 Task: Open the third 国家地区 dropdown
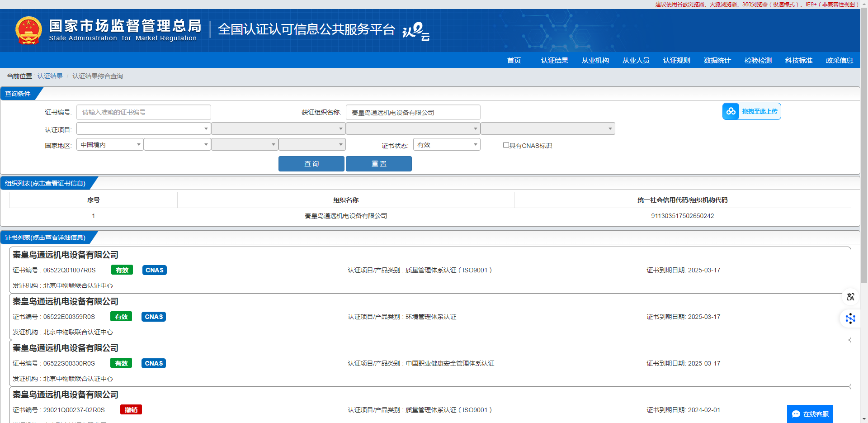[245, 145]
